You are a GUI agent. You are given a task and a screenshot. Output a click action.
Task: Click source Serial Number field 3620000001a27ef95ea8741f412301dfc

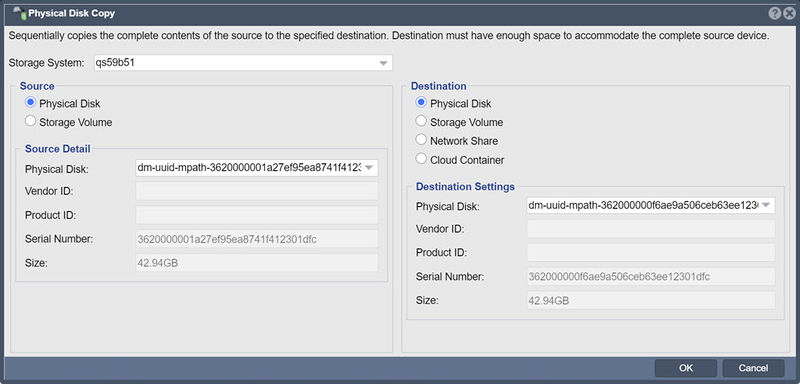pyautogui.click(x=257, y=239)
